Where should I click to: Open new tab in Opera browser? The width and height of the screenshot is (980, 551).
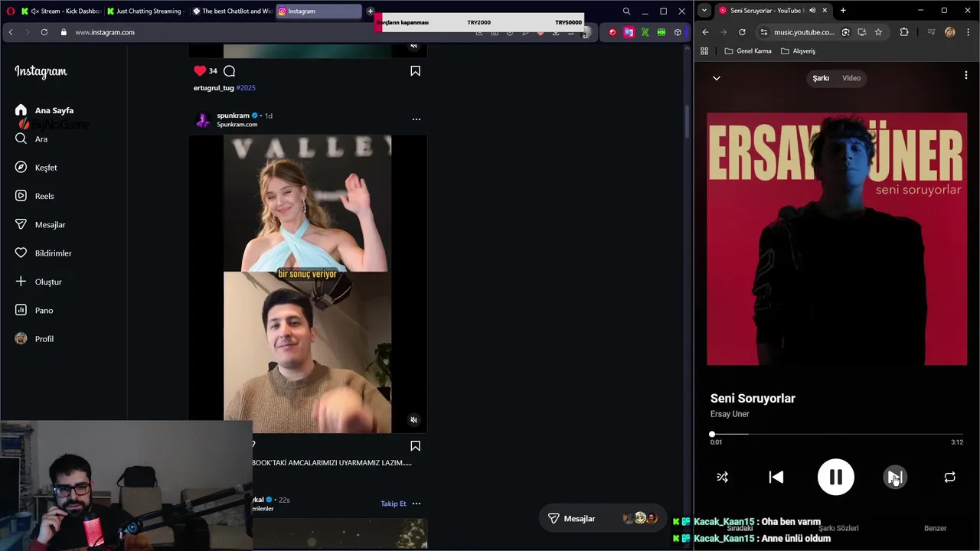coord(370,11)
